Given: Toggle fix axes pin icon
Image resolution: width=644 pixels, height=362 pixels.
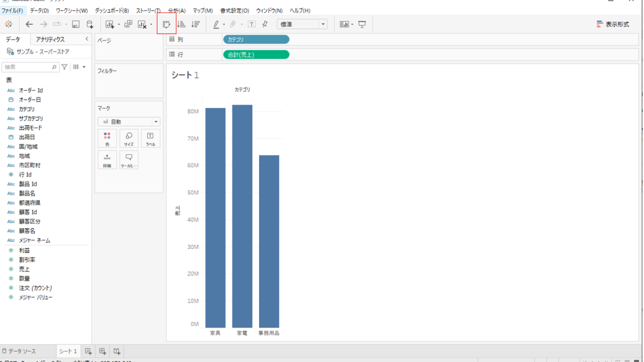Looking at the screenshot, I should tap(265, 24).
